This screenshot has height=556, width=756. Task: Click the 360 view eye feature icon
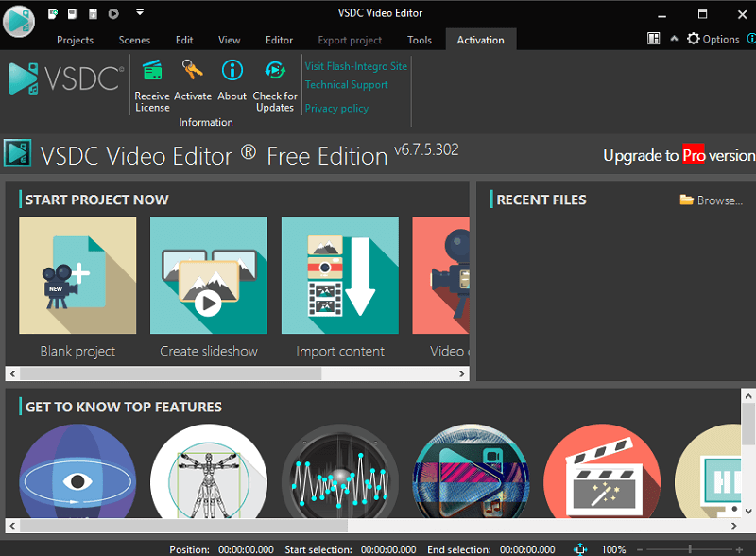pyautogui.click(x=77, y=472)
